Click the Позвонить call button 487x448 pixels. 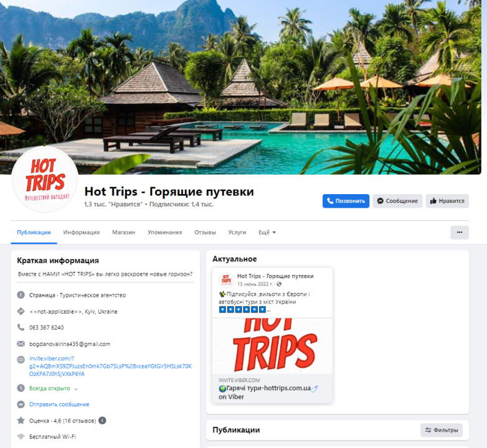(x=346, y=201)
